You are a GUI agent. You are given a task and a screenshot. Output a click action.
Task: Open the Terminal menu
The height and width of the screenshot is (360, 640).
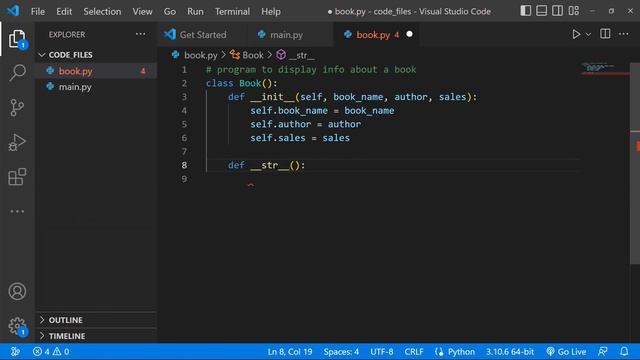[x=232, y=11]
